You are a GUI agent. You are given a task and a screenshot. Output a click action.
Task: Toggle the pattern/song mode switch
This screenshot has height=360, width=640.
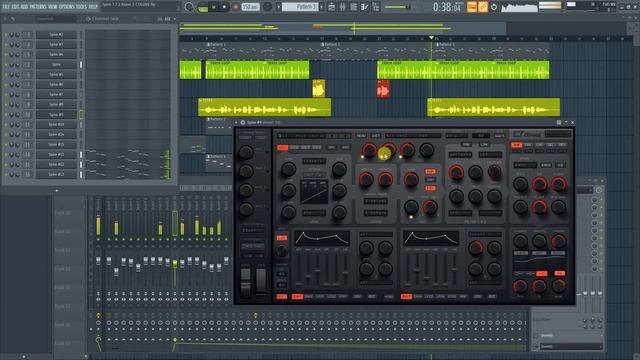click(x=202, y=7)
